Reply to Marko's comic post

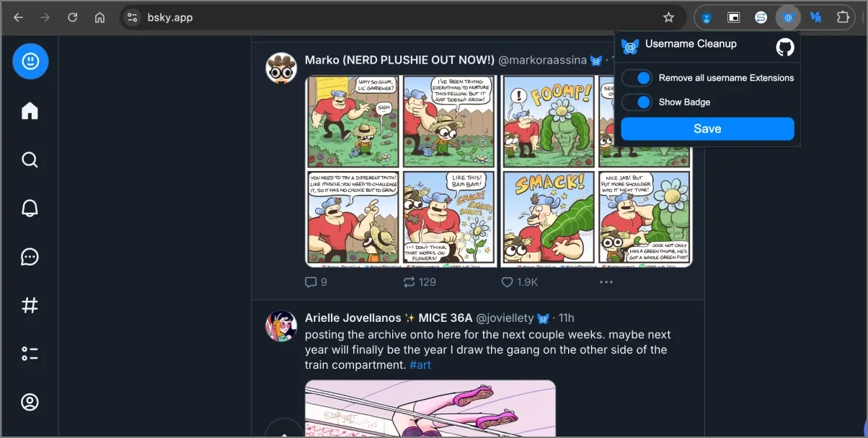(x=316, y=282)
